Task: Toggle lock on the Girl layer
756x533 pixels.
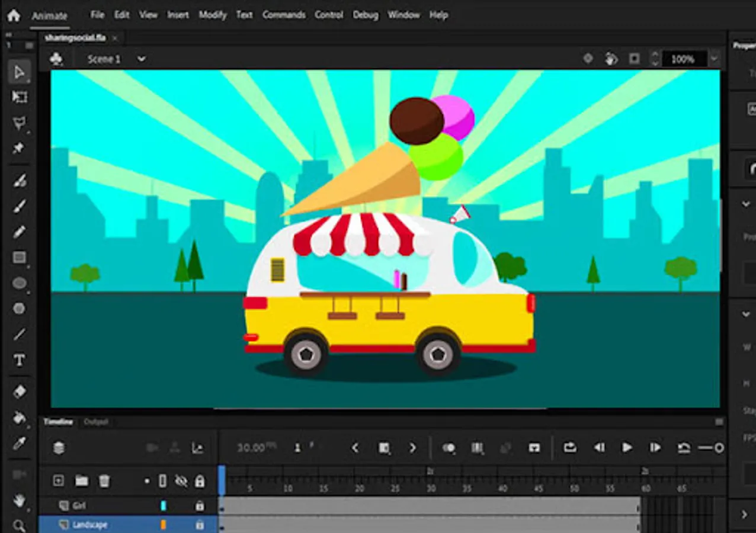Action: 200,506
